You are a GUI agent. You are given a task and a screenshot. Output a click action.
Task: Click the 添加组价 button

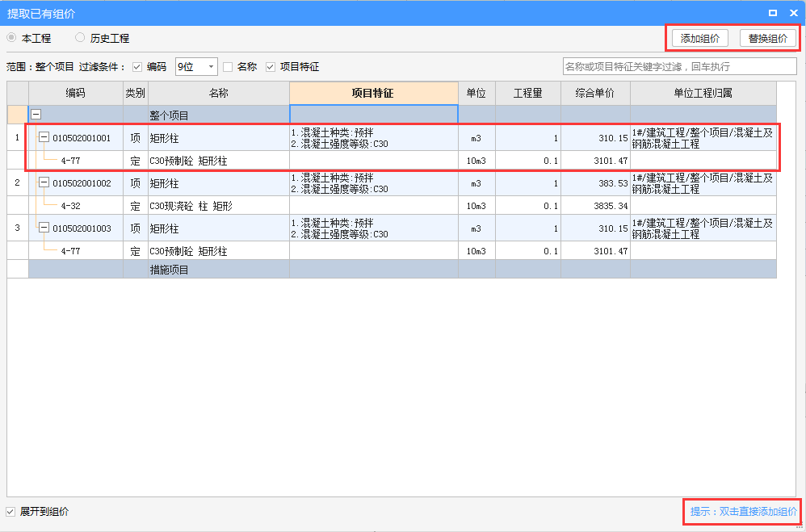(x=699, y=38)
